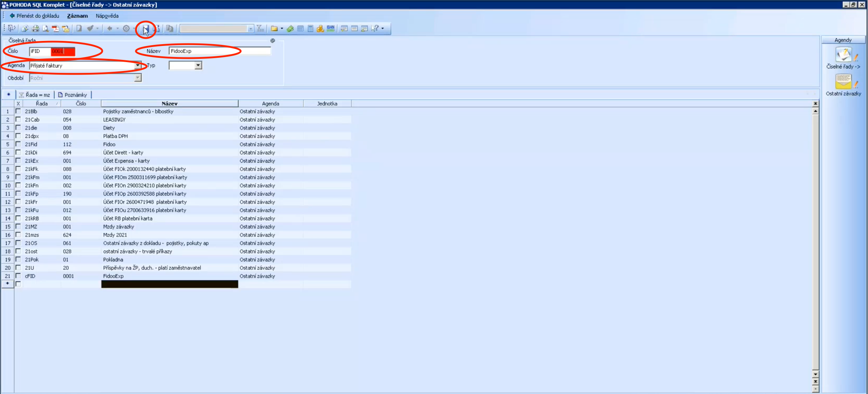Click the Agendy panel header
This screenshot has height=394, width=868.
843,40
